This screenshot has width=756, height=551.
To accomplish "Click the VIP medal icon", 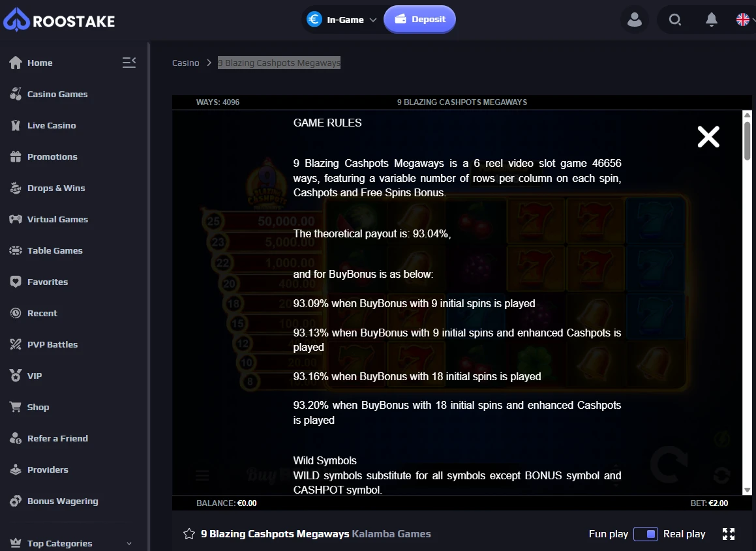I will pos(16,376).
